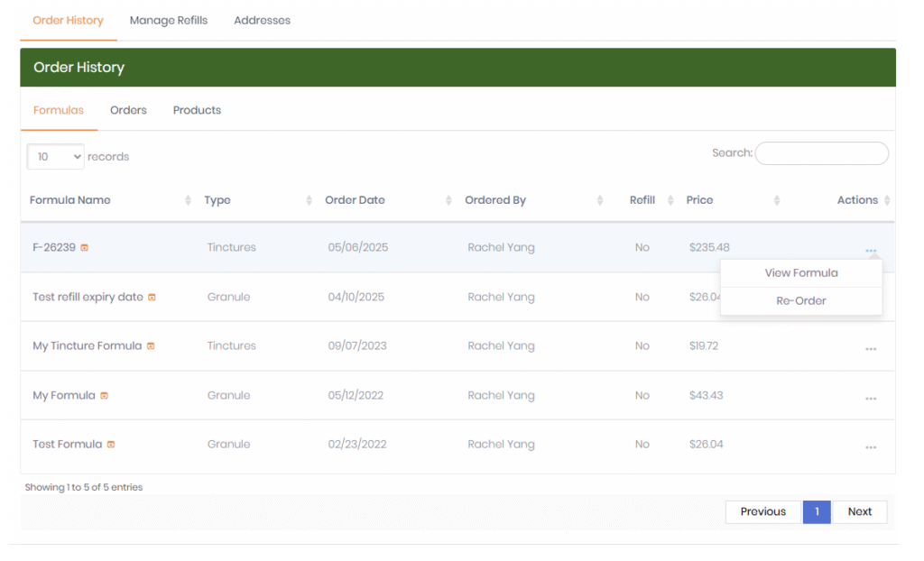Sort table by Formula Name column
924x561 pixels.
pos(70,200)
